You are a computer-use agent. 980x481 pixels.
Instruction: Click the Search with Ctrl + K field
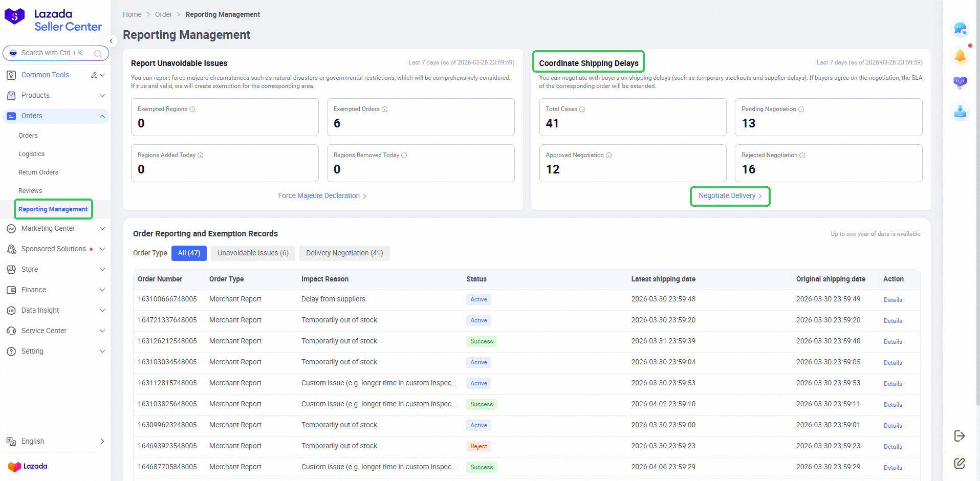tap(56, 53)
